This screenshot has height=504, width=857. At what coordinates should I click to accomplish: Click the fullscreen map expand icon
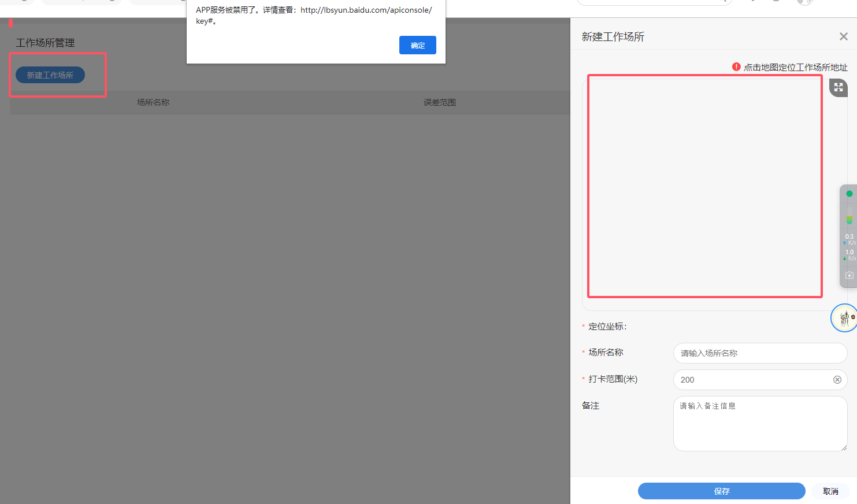coord(839,87)
